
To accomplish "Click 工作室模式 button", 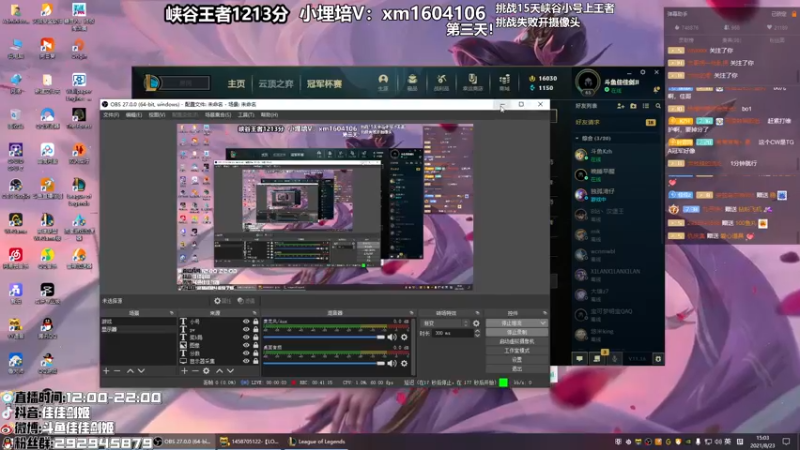I will tap(517, 351).
